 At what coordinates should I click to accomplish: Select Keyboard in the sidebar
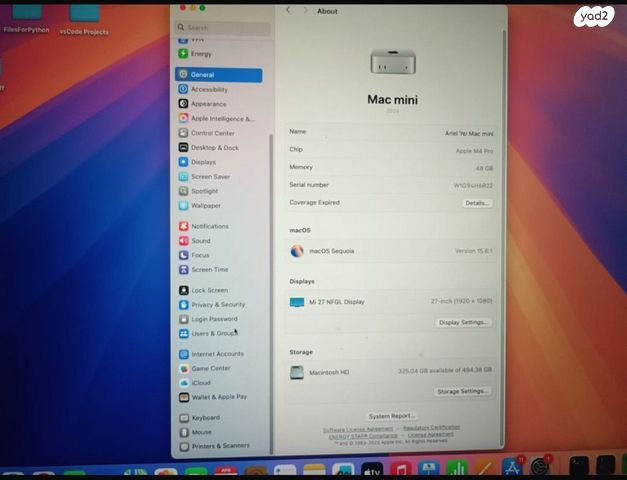[x=200, y=418]
